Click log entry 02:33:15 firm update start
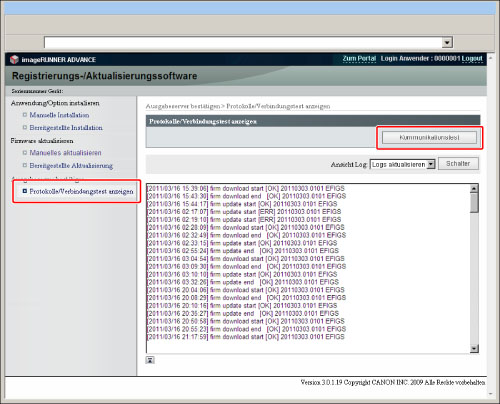 tap(242, 243)
